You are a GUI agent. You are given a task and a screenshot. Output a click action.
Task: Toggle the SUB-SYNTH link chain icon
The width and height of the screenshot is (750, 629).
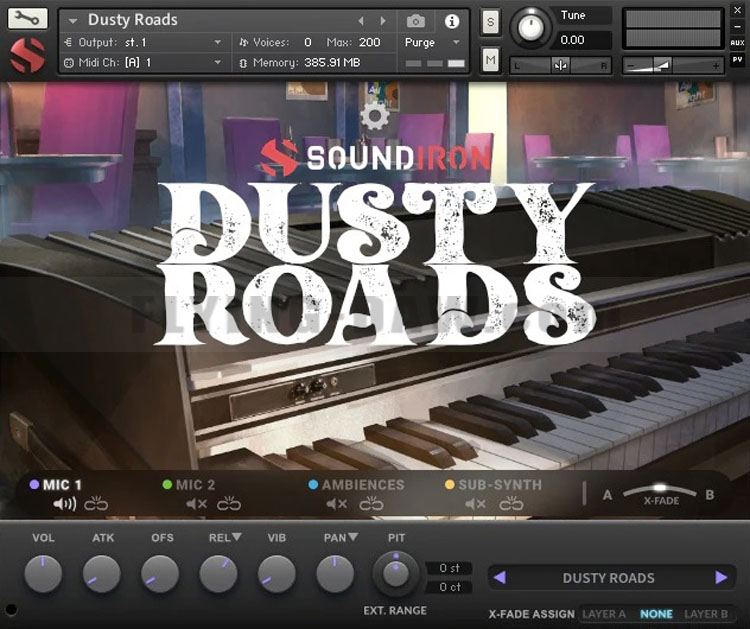click(511, 504)
